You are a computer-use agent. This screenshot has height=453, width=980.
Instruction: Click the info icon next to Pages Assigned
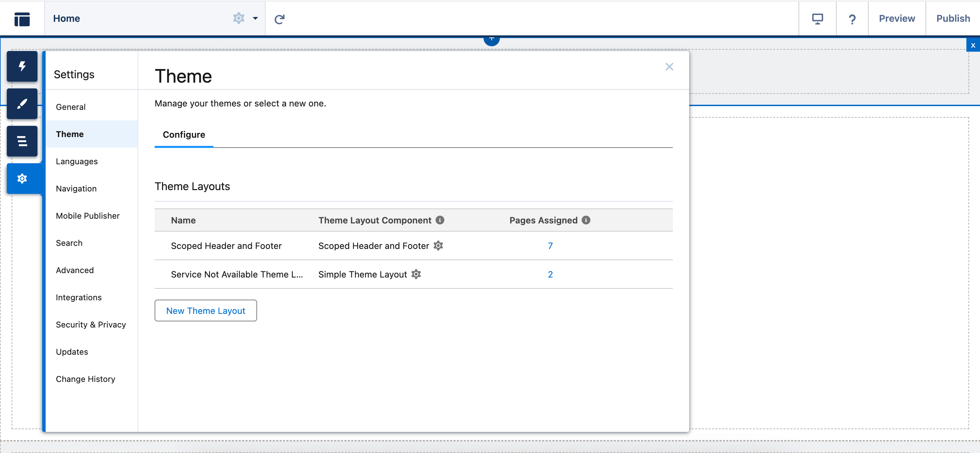point(586,220)
